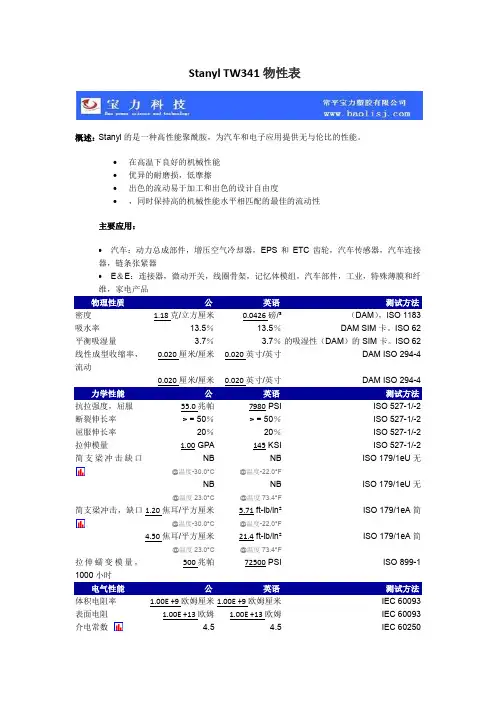Click the 屈服伸长率 row label

coord(96,432)
